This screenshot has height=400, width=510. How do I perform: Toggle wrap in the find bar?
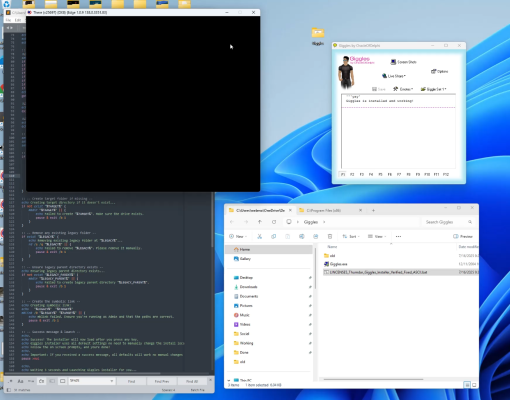41,381
